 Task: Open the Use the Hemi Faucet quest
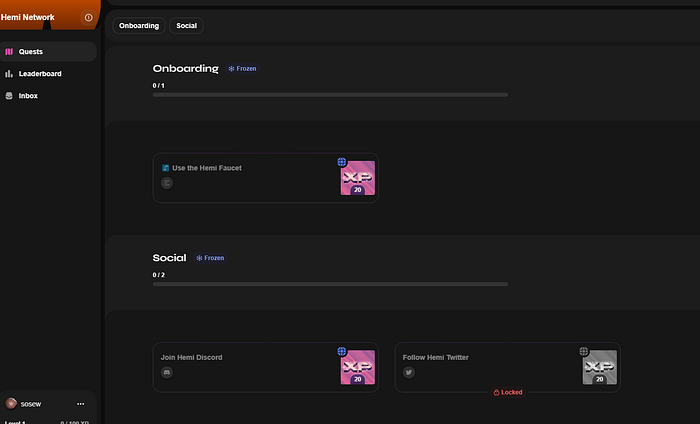[x=266, y=178]
